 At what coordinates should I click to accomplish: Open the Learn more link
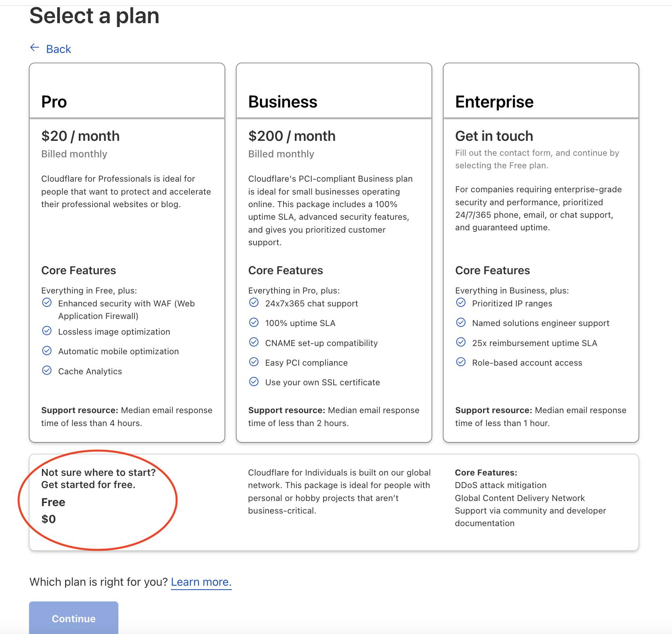pyautogui.click(x=201, y=582)
